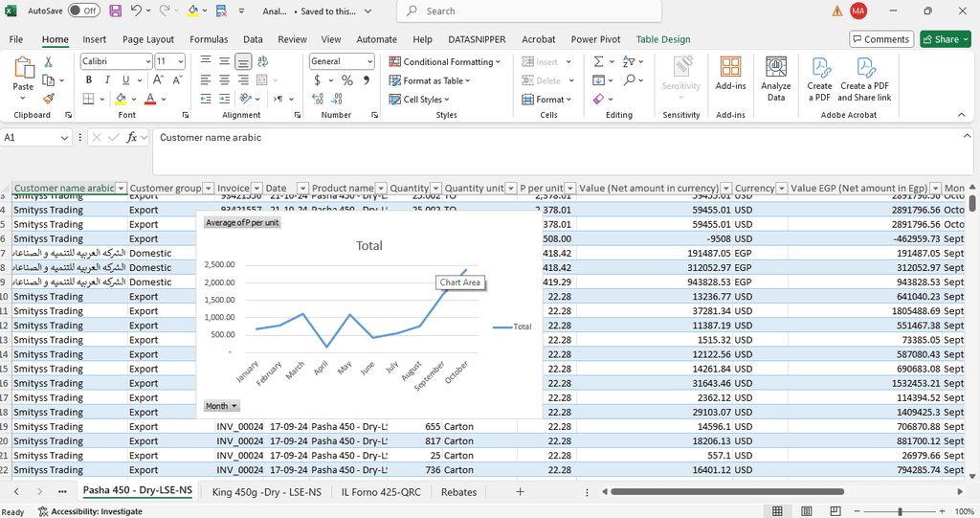
Task: Click the Undo arrow icon
Action: tap(136, 11)
